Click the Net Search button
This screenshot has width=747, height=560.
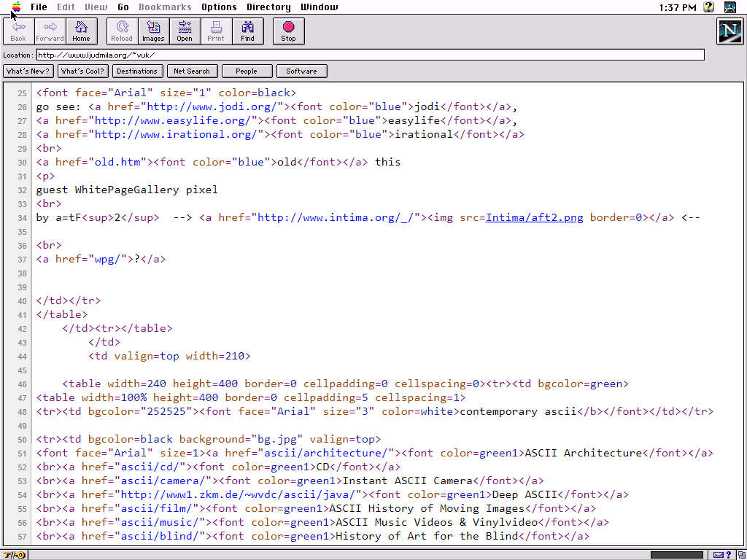point(191,71)
